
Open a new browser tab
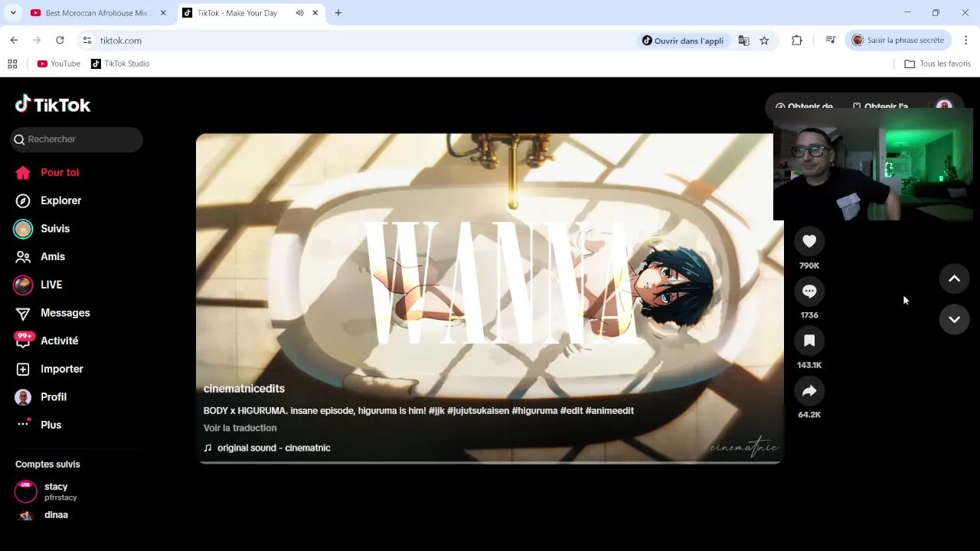pos(338,13)
